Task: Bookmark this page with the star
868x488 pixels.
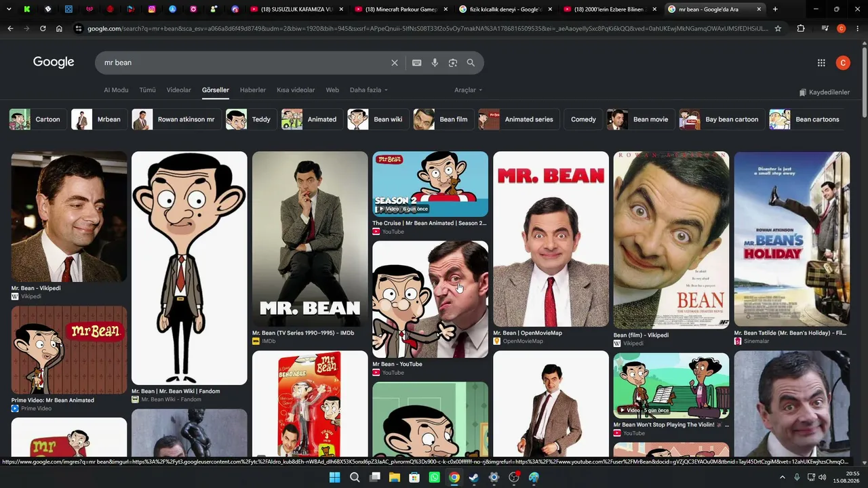Action: (778, 28)
